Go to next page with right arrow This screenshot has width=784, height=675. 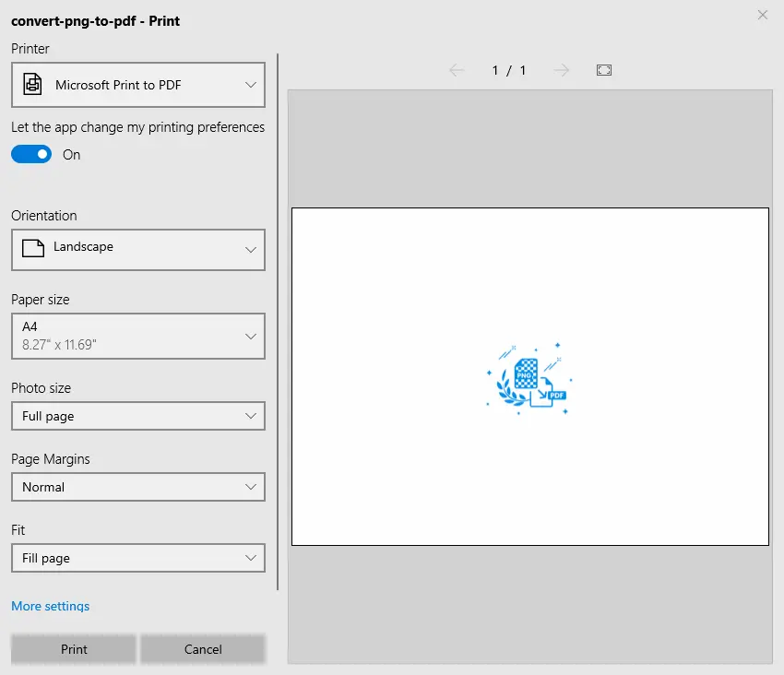click(x=561, y=70)
